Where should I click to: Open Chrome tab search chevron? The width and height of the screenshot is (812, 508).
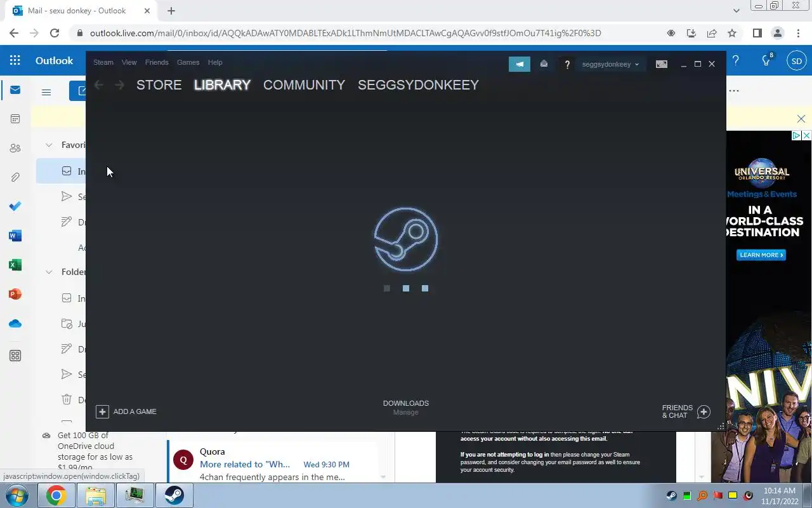click(736, 11)
